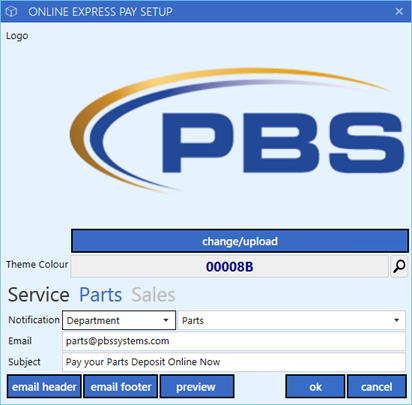
Task: Click into the Subject text field
Action: 234,362
